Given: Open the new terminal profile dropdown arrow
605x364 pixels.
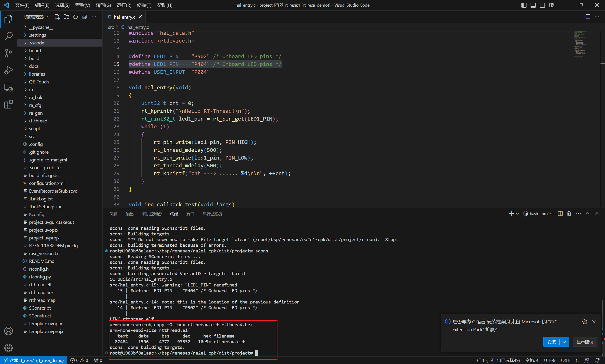Looking at the screenshot, I should click(x=518, y=214).
